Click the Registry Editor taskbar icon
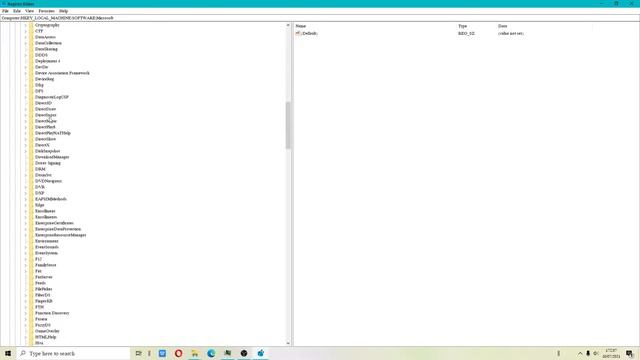This screenshot has height=360, width=640. [260, 353]
